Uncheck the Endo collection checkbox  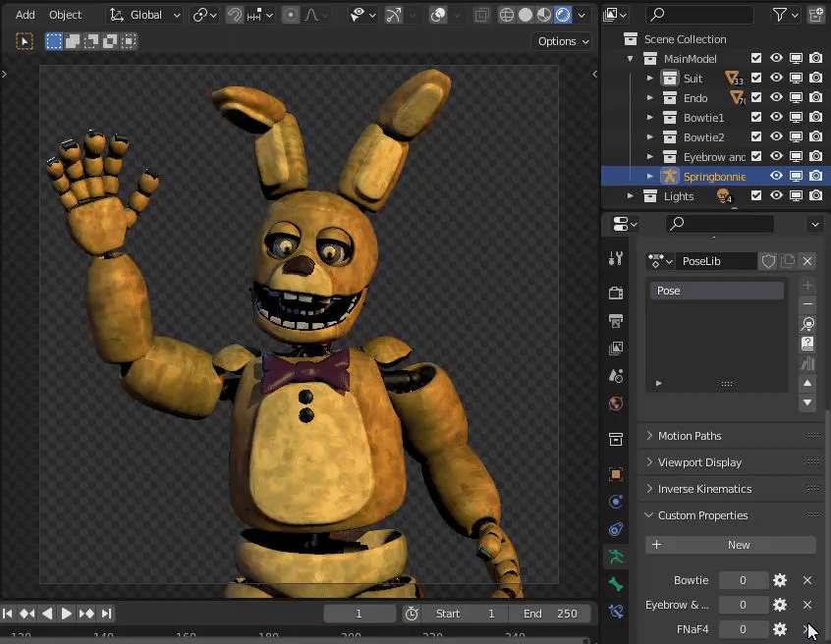pos(756,98)
